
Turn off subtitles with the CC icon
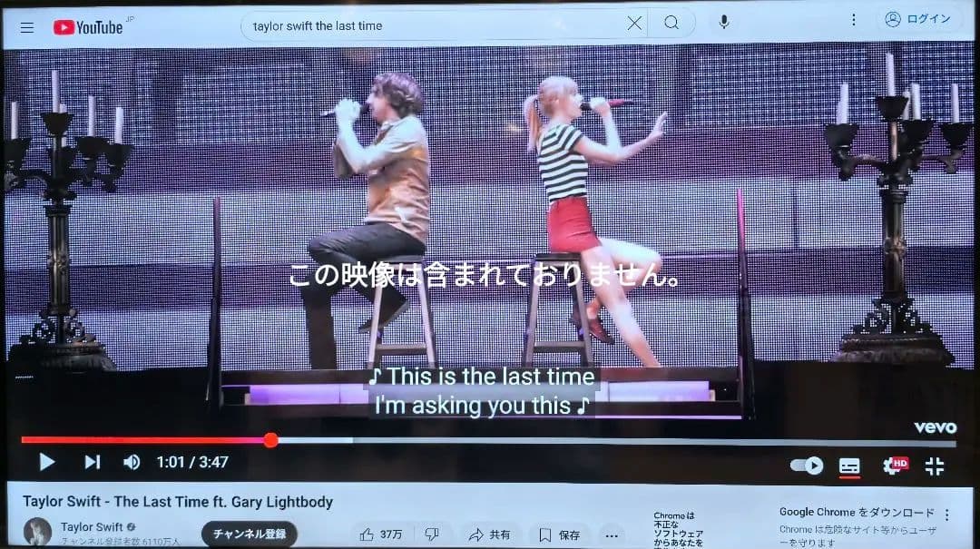[x=848, y=464]
